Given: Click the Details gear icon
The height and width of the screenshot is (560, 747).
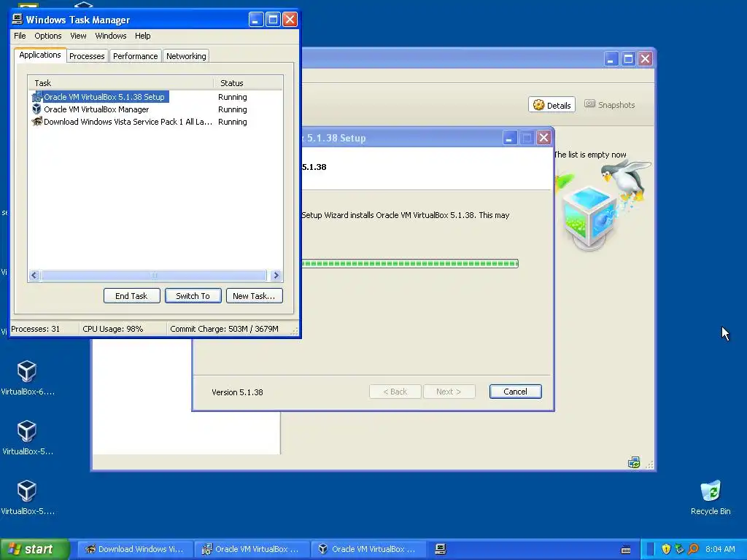Looking at the screenshot, I should [539, 105].
